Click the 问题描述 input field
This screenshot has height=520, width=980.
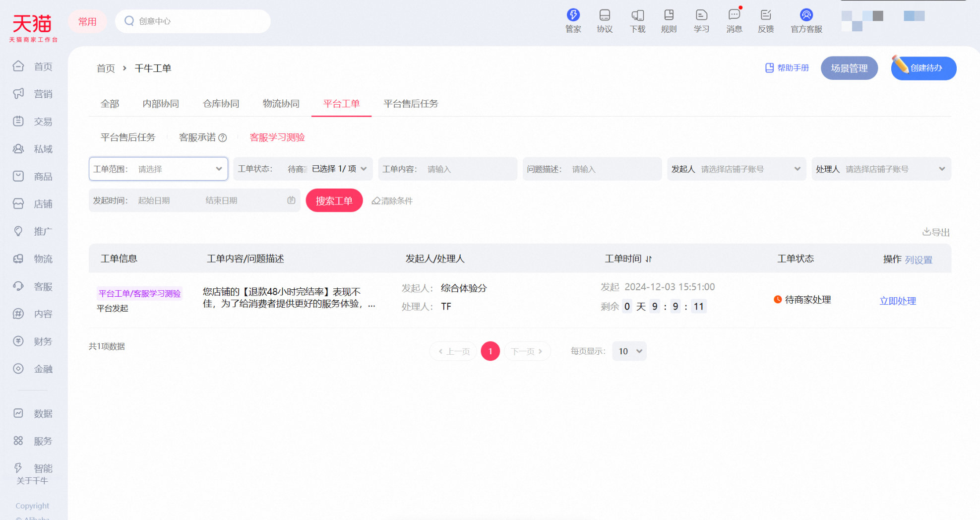[592, 169]
